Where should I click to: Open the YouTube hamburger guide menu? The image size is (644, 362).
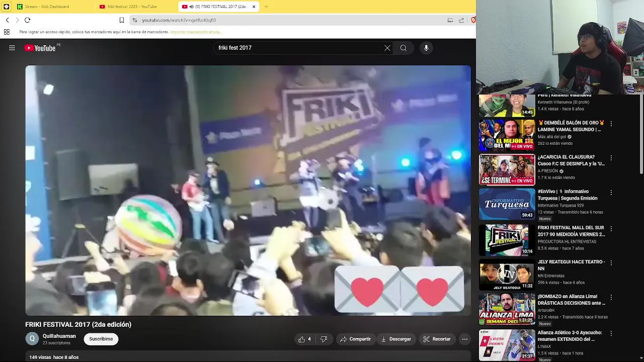[x=12, y=48]
